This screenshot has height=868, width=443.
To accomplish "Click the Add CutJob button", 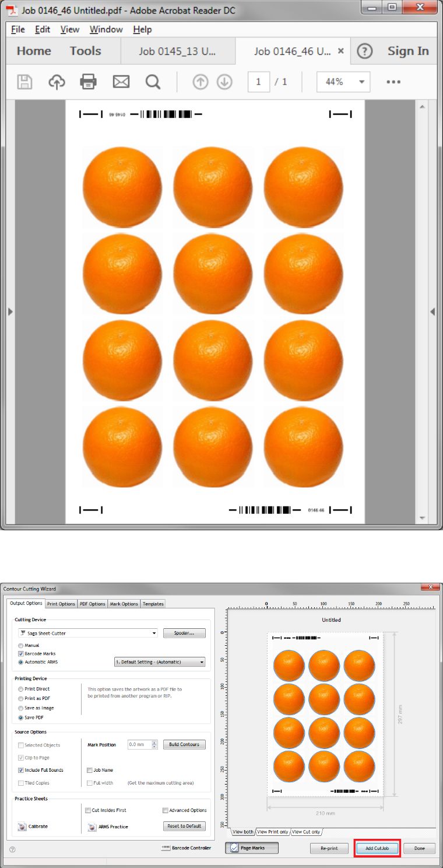I will 377,848.
